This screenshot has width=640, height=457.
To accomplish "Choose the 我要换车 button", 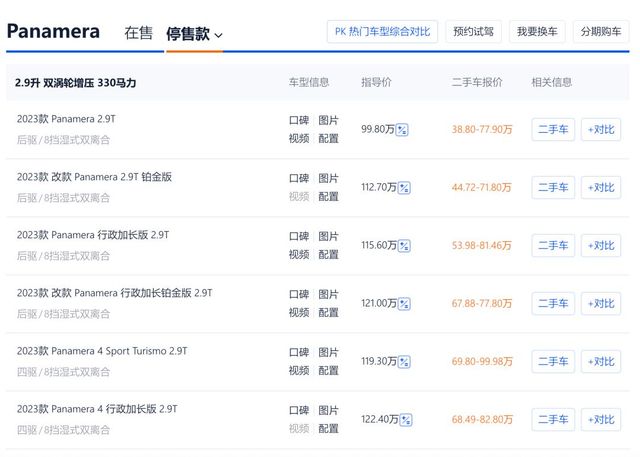I will pyautogui.click(x=537, y=31).
